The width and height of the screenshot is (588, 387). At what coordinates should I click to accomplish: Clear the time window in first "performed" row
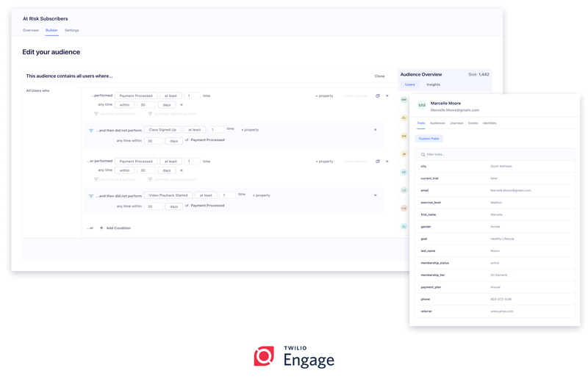coord(182,105)
